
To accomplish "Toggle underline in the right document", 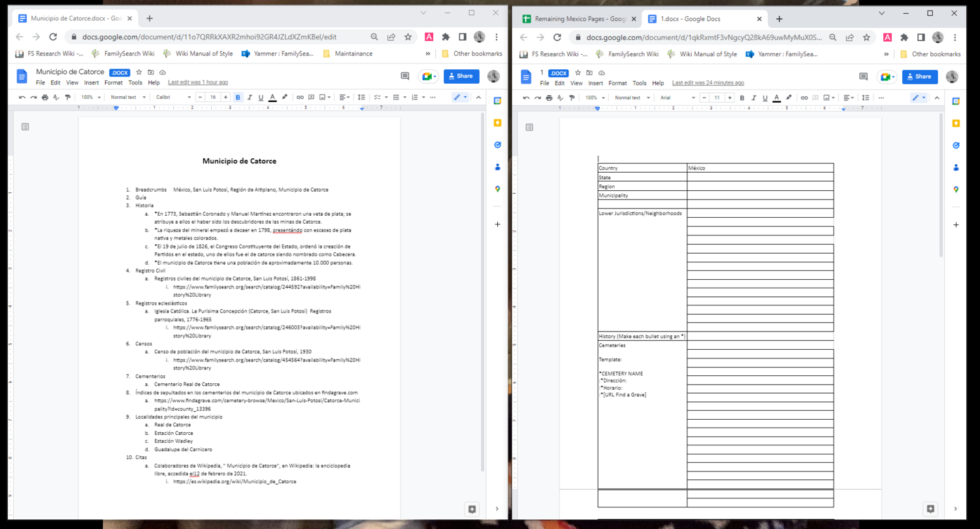I will (x=764, y=97).
